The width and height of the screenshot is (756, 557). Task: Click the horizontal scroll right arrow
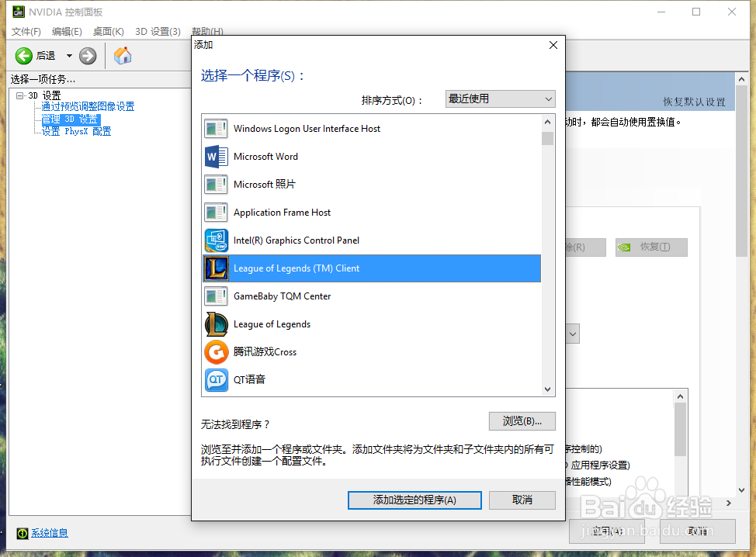click(x=729, y=503)
